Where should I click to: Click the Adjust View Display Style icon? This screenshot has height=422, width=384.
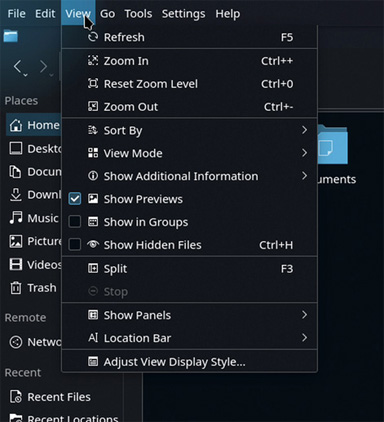[93, 361]
